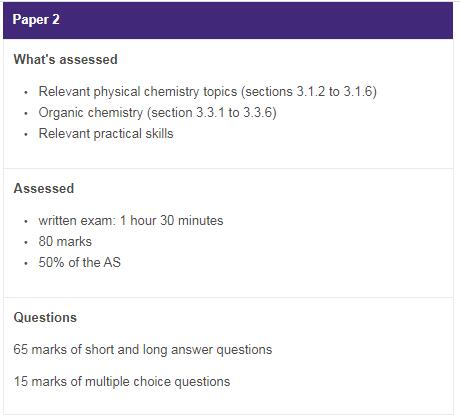Click the word "sections 3.1.2 to 3.1.6"
This screenshot has height=416, width=460.
tap(309, 91)
